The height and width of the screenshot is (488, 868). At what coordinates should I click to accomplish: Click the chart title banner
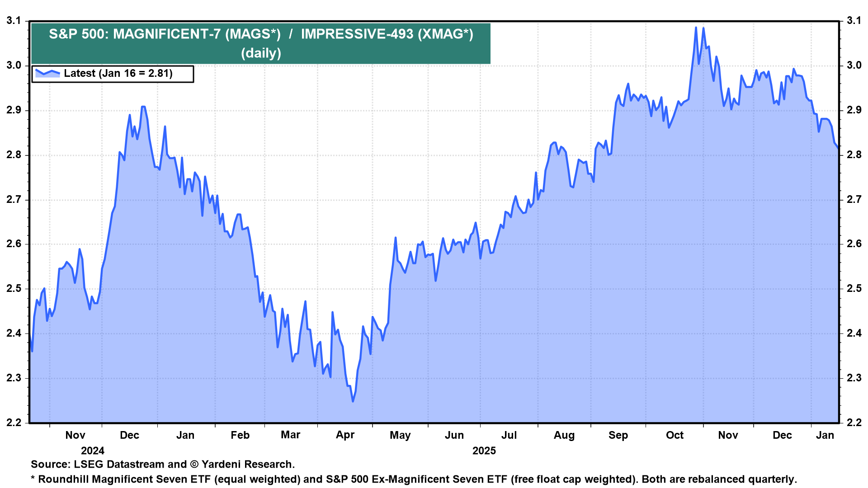click(260, 41)
